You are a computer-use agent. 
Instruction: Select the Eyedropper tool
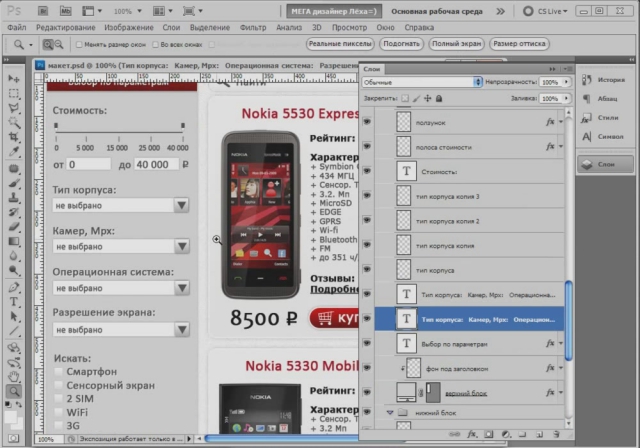click(14, 151)
